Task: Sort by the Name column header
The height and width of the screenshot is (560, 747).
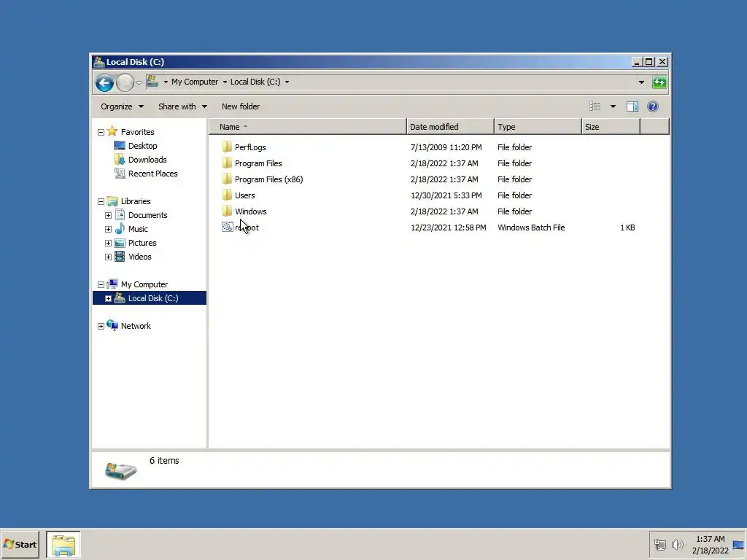Action: click(308, 127)
